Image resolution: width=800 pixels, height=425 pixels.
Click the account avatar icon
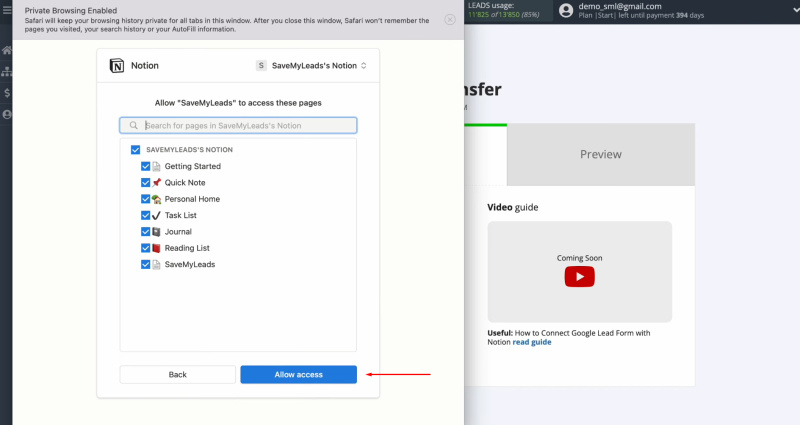(x=566, y=10)
